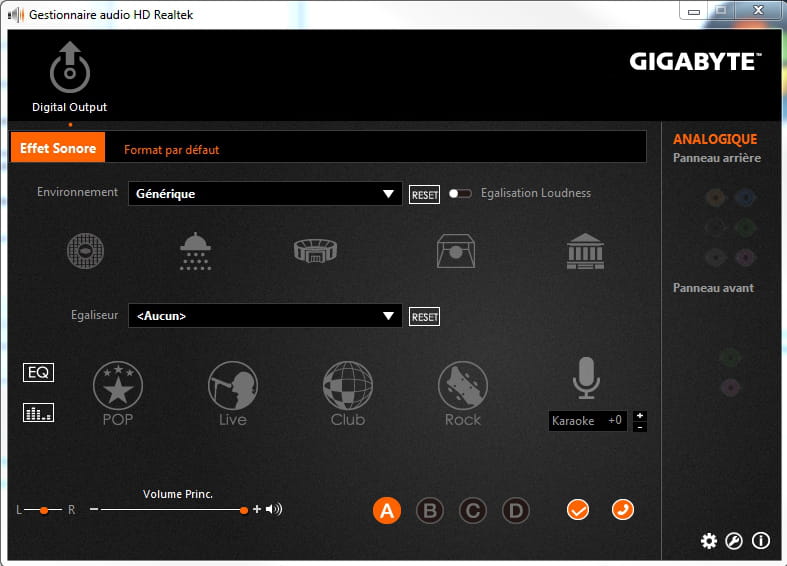Image resolution: width=787 pixels, height=566 pixels.
Task: Mute sound with the speaker icon
Action: 274,509
